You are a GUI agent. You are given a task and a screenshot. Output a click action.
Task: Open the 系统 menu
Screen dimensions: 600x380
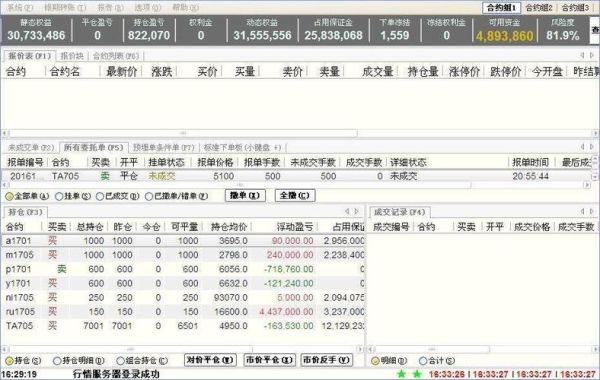tap(20, 7)
